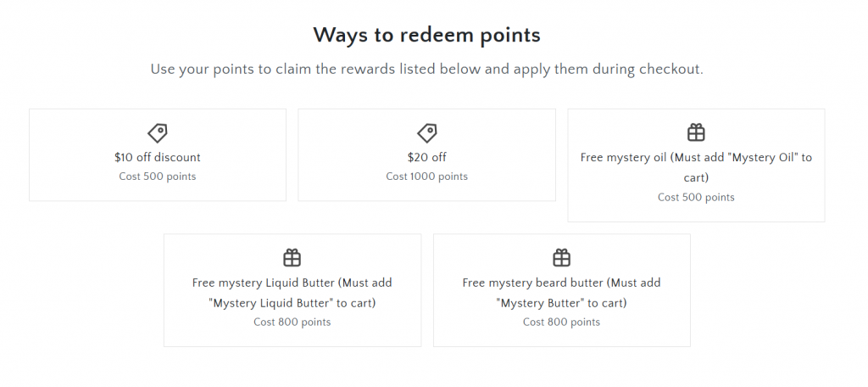Click the gift icon for beard butter
Viewport: 868px width, 387px height.
561,257
